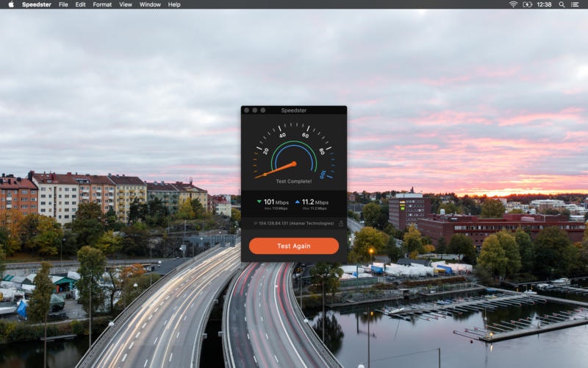Click the Speedster window title bar text

(293, 110)
